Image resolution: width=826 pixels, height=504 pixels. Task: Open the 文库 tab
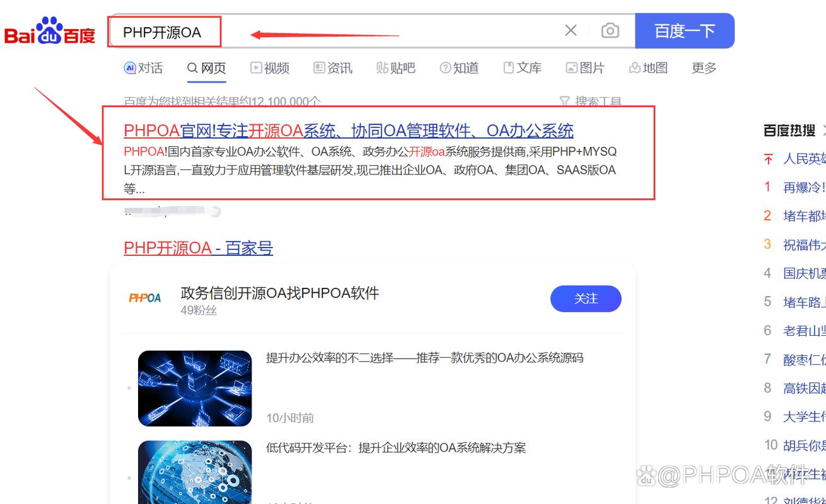522,68
